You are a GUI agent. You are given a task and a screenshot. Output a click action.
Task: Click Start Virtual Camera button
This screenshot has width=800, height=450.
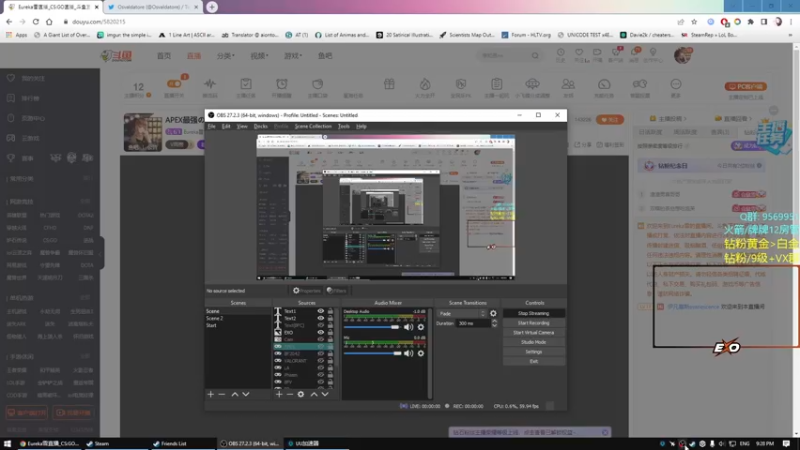pyautogui.click(x=534, y=333)
